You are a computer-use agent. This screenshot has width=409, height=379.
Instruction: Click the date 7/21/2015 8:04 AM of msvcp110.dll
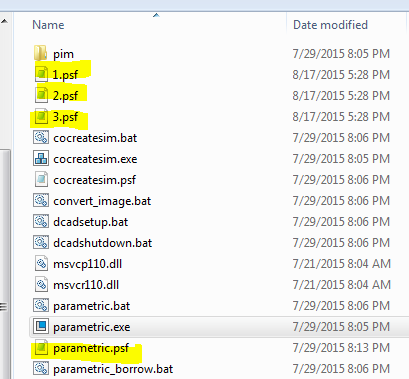pos(342,264)
